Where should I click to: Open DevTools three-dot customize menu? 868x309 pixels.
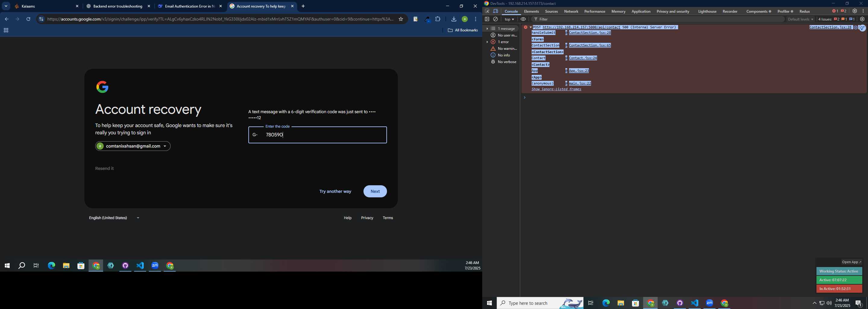pos(863,11)
